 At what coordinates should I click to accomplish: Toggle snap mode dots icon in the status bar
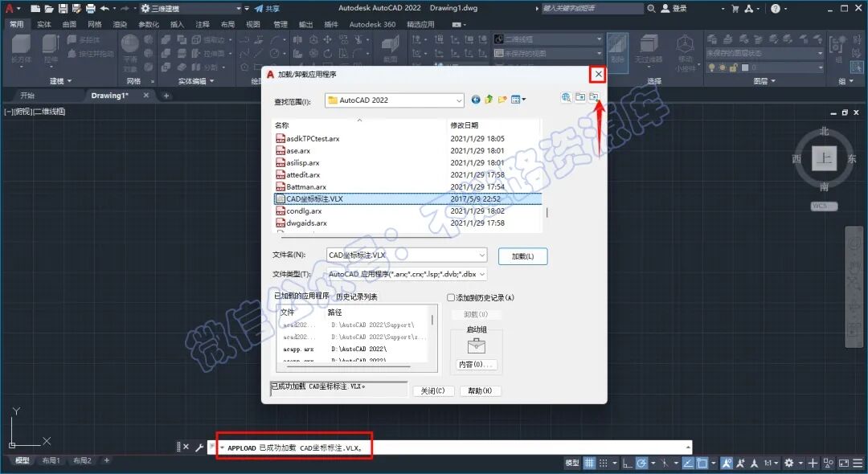604,463
